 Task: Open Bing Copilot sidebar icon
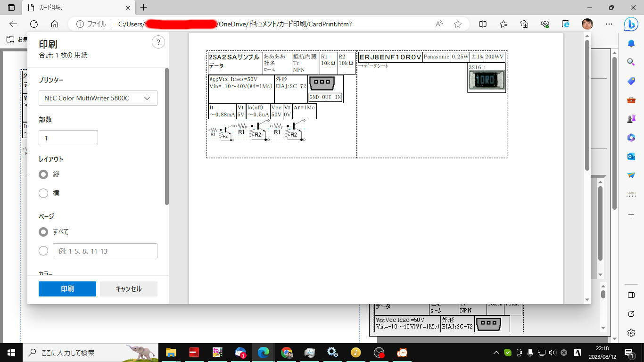pyautogui.click(x=631, y=25)
